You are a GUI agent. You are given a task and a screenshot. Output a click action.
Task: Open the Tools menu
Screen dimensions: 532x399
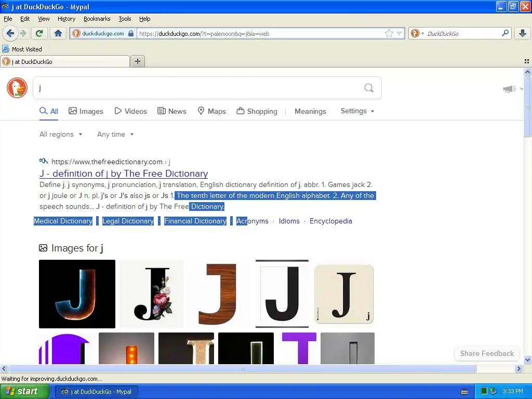coord(125,19)
